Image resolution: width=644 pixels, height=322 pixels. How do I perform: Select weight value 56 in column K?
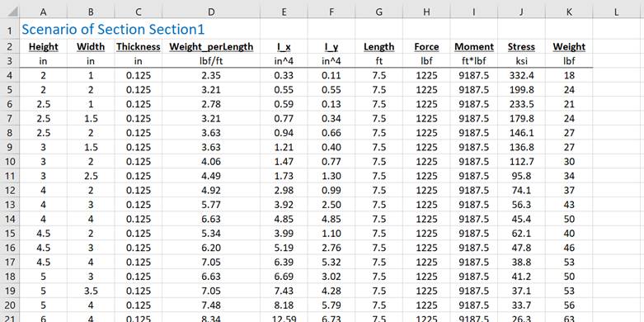coord(569,305)
